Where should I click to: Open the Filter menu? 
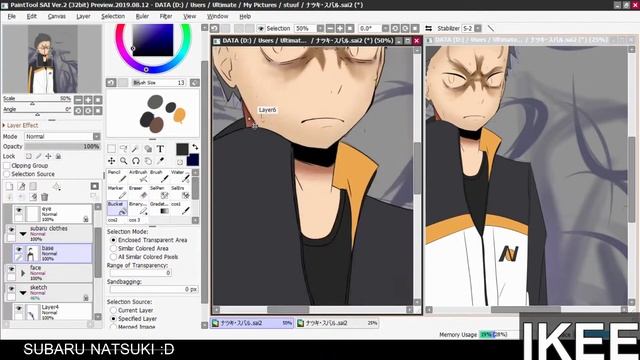tap(166, 16)
